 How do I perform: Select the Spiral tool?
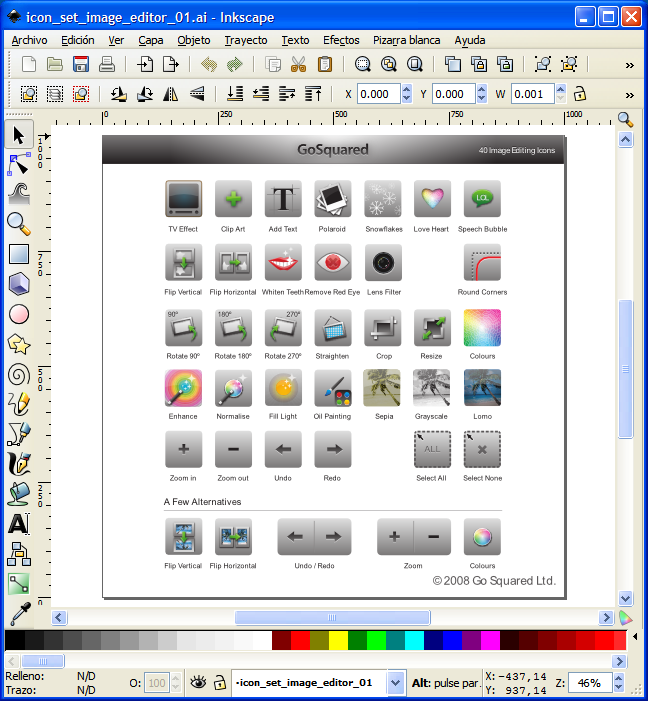point(19,374)
